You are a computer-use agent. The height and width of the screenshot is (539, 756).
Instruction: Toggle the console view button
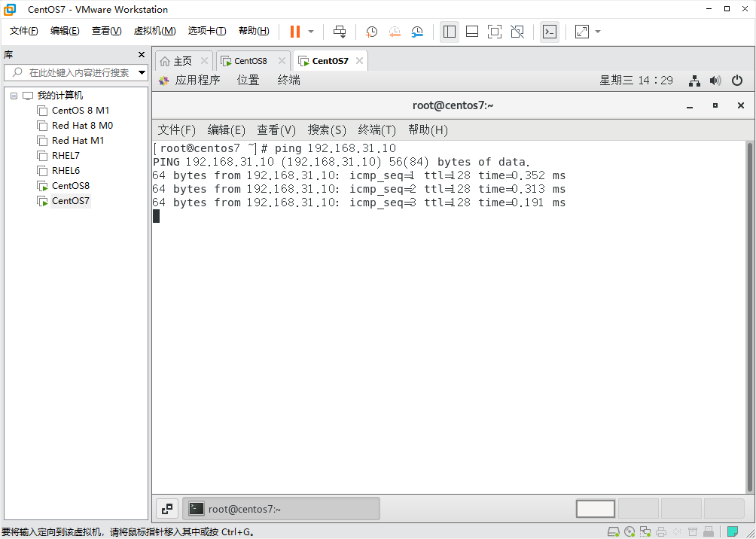tap(550, 32)
